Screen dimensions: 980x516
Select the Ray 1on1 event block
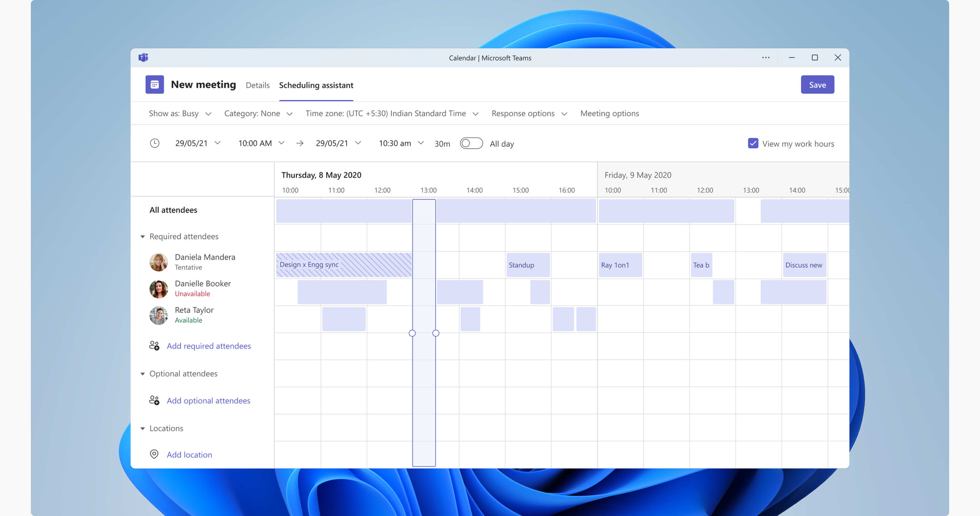pos(620,265)
